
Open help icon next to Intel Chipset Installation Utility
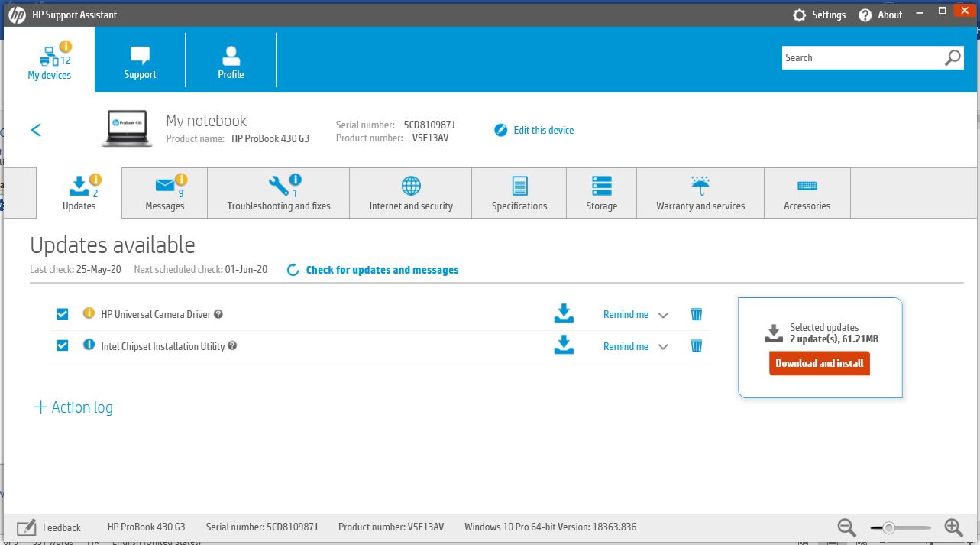[x=232, y=345]
